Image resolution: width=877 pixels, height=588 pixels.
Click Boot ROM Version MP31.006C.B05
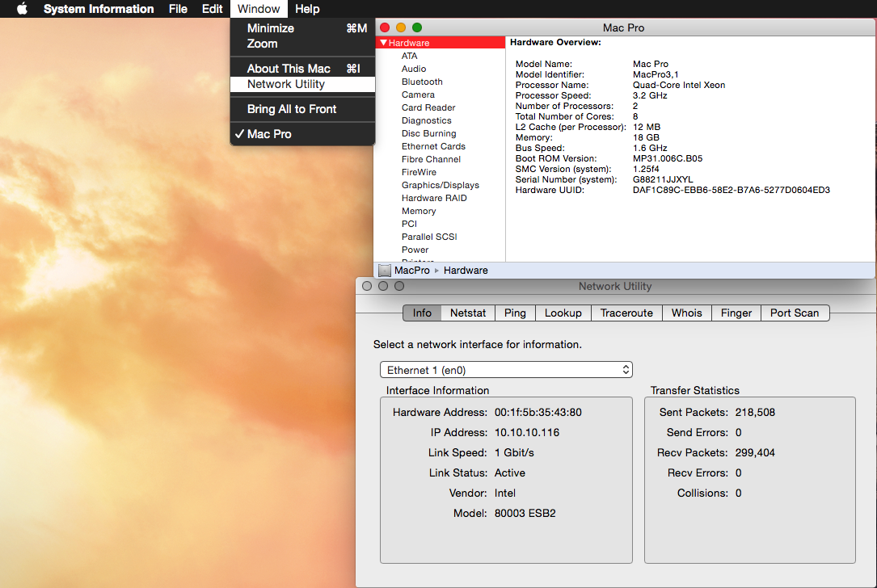668,158
